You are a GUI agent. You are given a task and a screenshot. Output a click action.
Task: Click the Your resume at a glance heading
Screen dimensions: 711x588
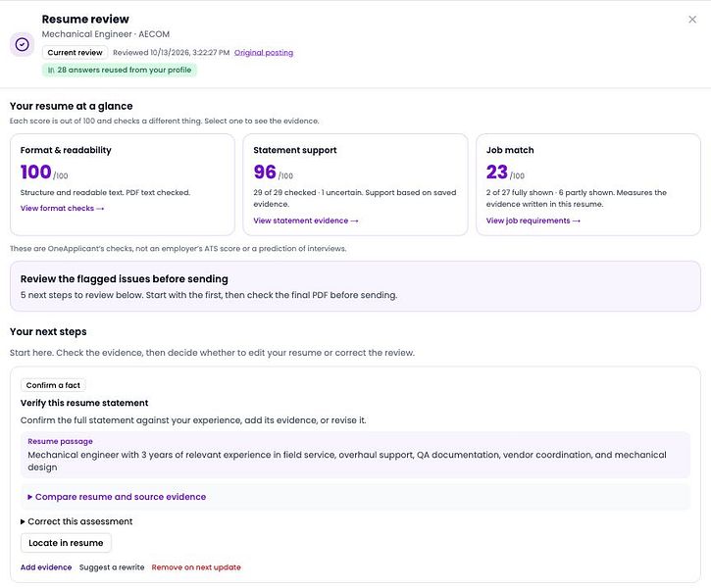[72, 106]
